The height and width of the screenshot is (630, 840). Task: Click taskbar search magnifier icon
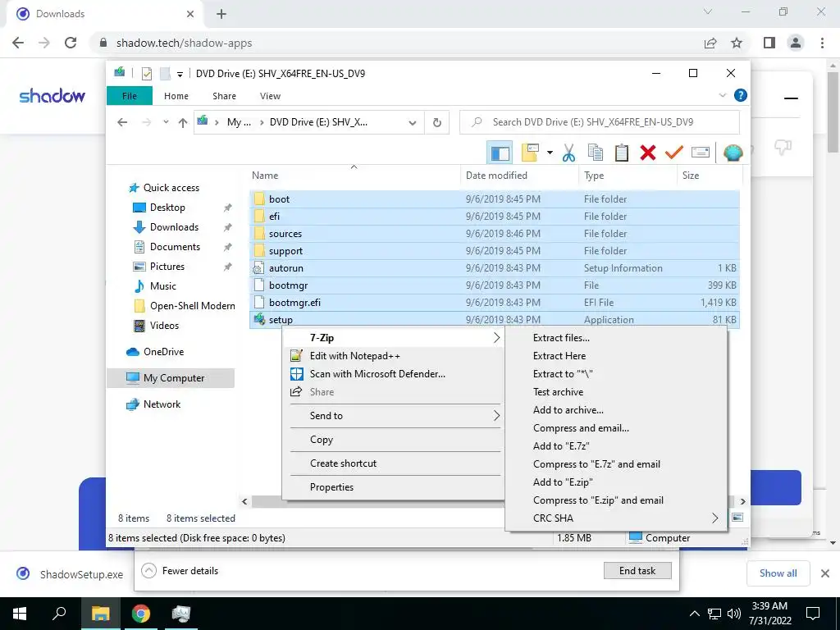[59, 614]
